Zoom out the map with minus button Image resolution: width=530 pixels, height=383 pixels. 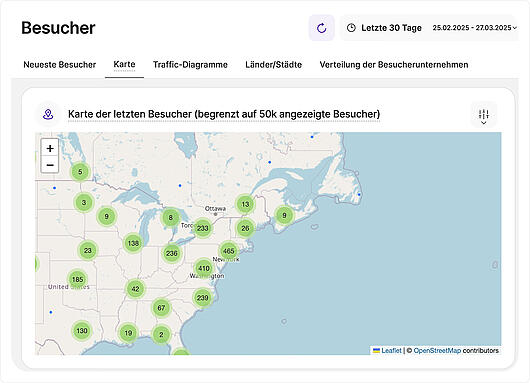tap(50, 165)
